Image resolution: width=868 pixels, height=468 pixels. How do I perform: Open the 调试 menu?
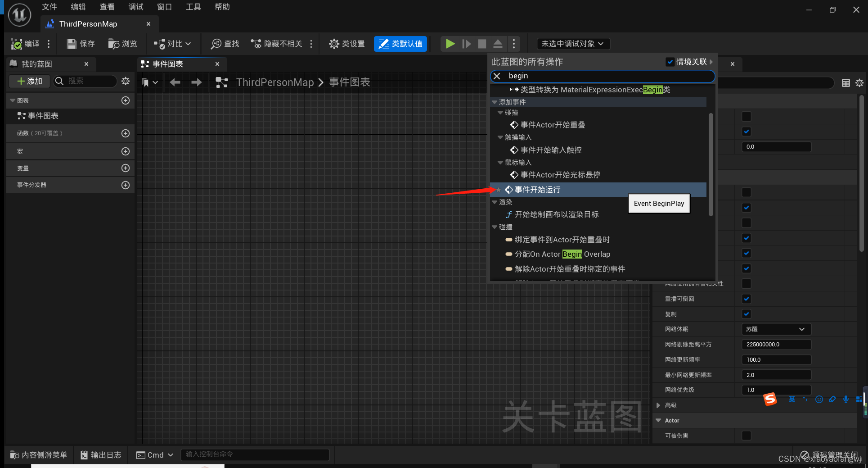[x=135, y=7]
